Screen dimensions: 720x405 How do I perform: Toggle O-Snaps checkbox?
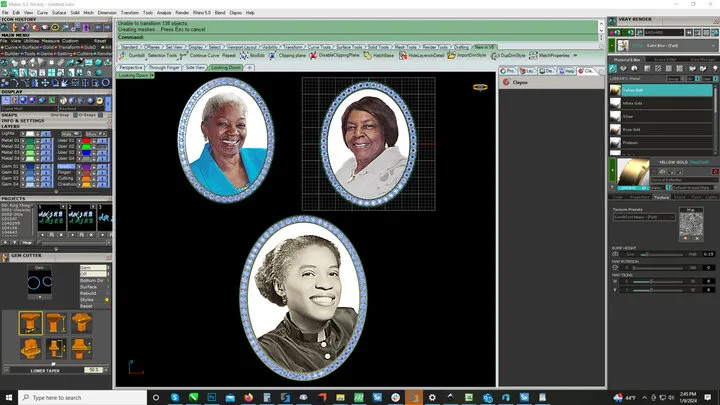coord(101,115)
